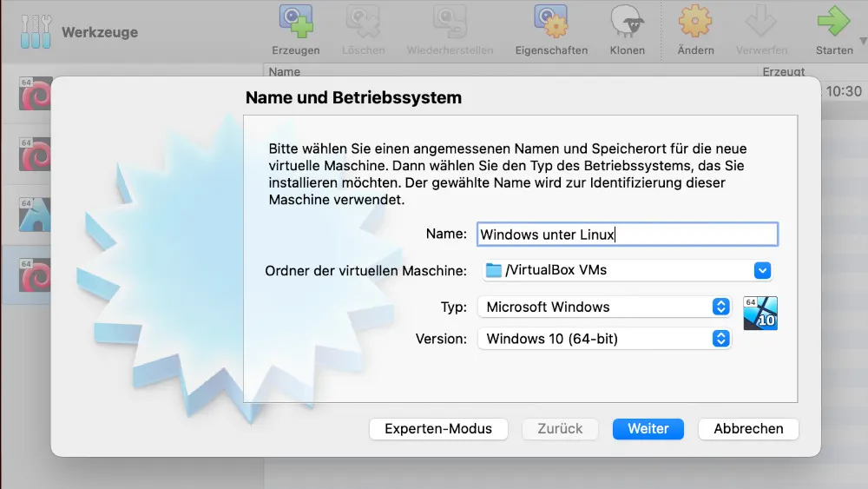Screen dimensions: 868x489
Task: Click the Experten-Modus button
Action: coord(438,429)
